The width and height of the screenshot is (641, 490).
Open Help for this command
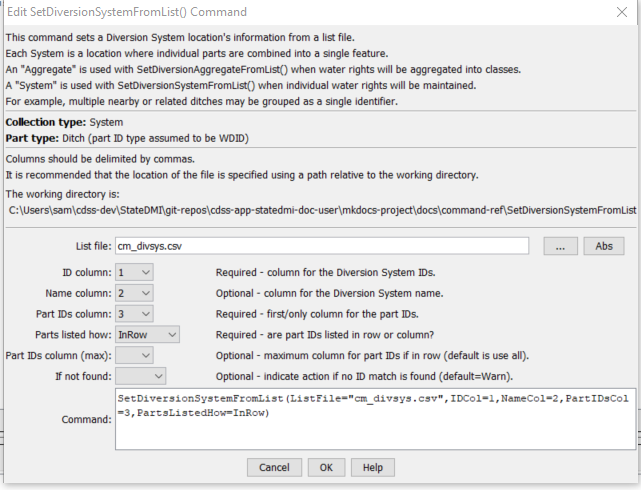click(373, 467)
